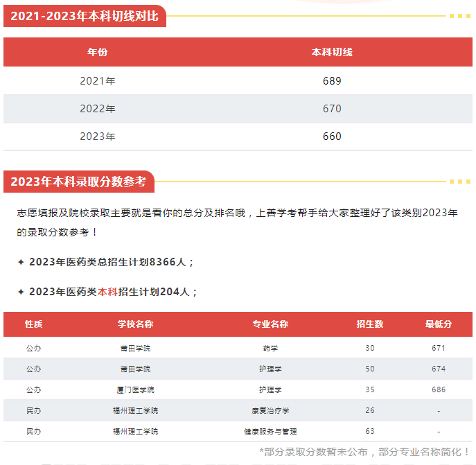Select the 671 minimum score cell

[439, 348]
